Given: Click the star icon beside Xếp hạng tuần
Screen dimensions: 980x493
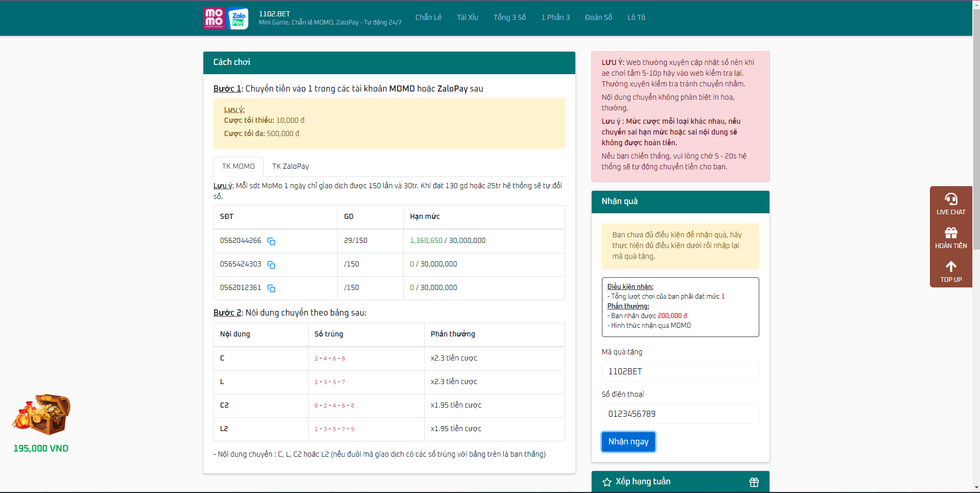Looking at the screenshot, I should pos(607,482).
